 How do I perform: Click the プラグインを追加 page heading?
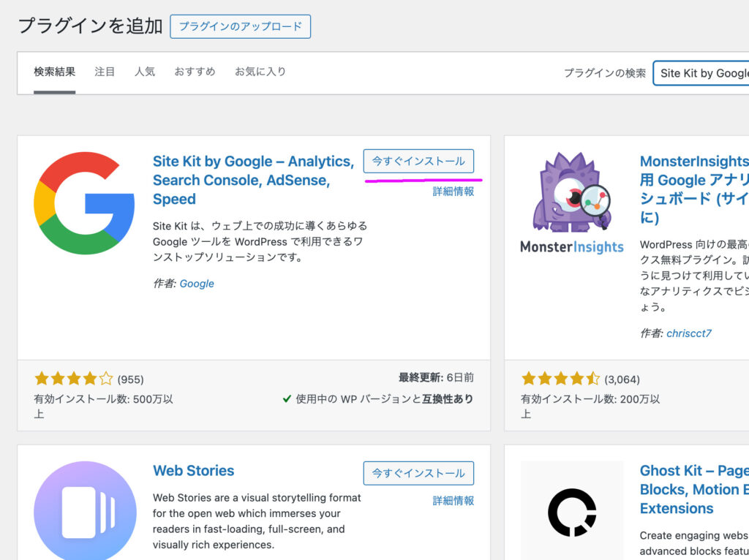pyautogui.click(x=90, y=26)
